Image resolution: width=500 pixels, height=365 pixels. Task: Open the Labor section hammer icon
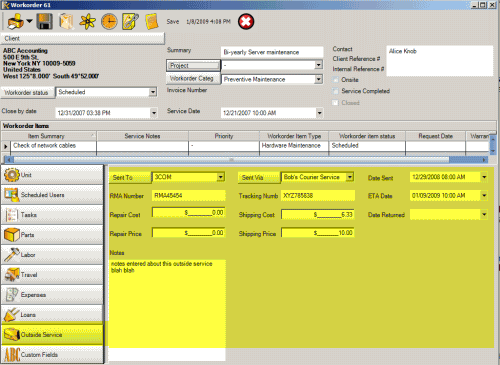(x=12, y=255)
